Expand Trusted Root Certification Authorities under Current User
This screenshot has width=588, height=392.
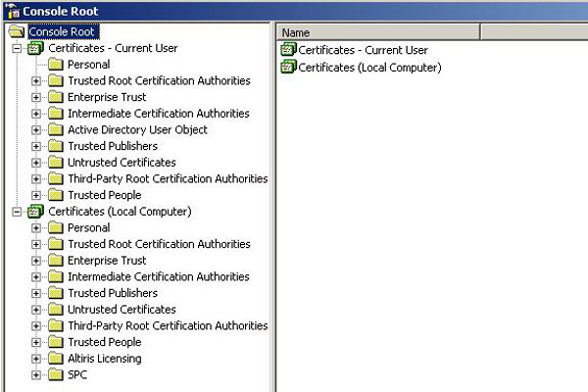36,81
